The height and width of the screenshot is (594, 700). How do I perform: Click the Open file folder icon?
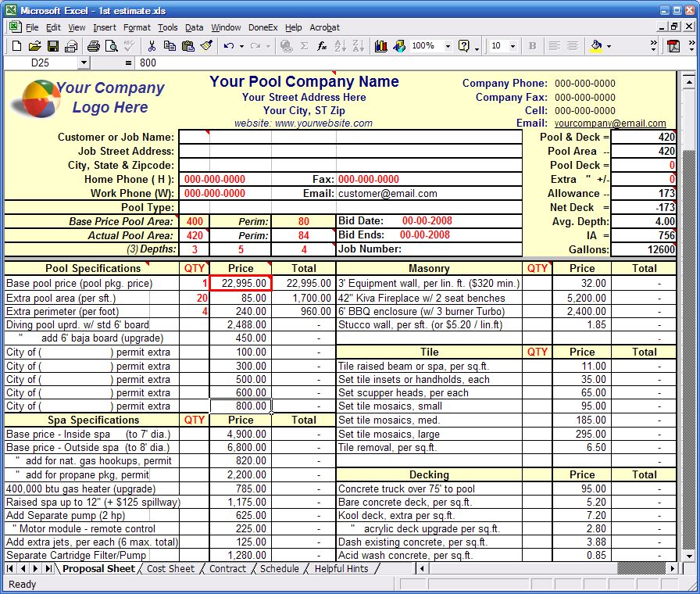34,45
